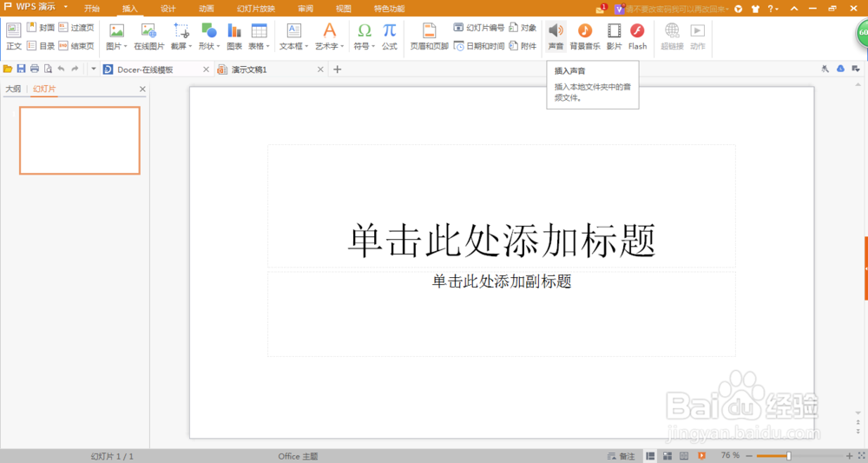Open the mail notification icon
Viewport: 868px width, 463px height.
pos(602,9)
